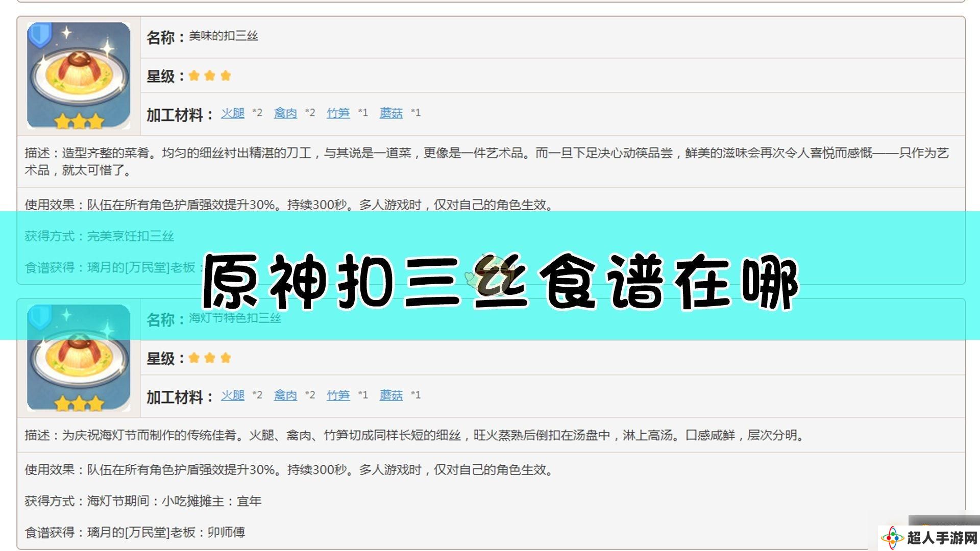Click the 海灯节特色扣三丝 dish thumbnail
This screenshot has height=551, width=980.
[x=79, y=358]
